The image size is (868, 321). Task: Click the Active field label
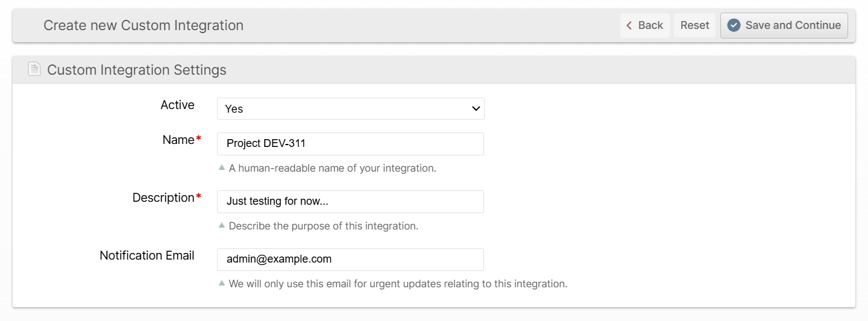coord(177,105)
